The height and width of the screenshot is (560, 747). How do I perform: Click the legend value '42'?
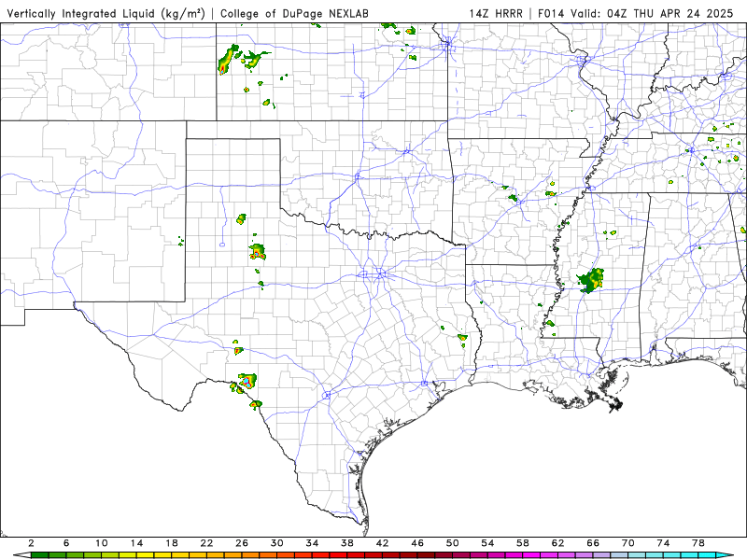tap(383, 543)
